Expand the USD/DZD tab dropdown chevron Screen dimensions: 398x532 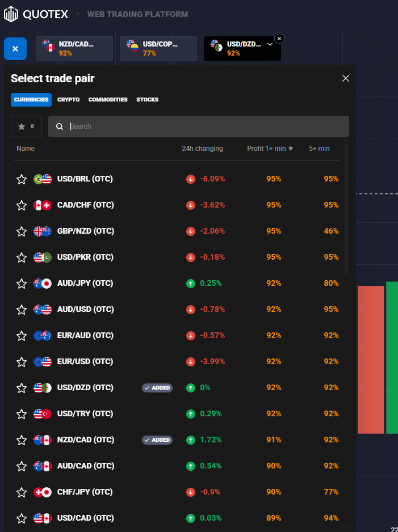click(x=270, y=44)
